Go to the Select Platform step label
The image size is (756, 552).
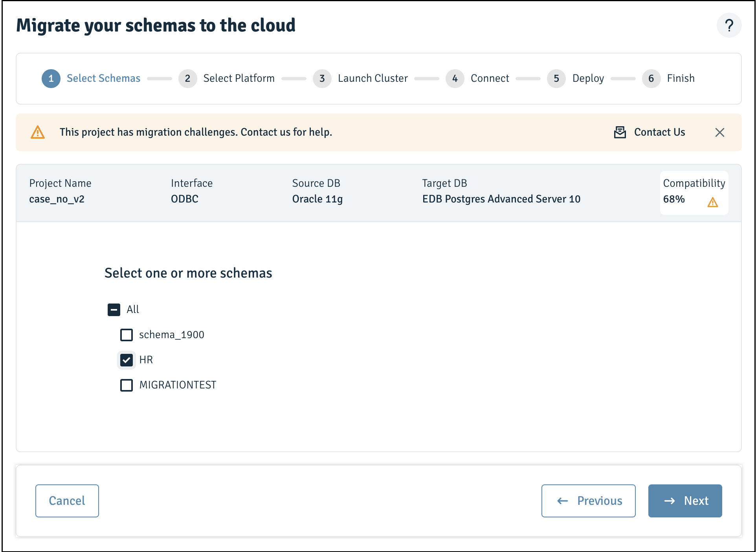tap(239, 78)
